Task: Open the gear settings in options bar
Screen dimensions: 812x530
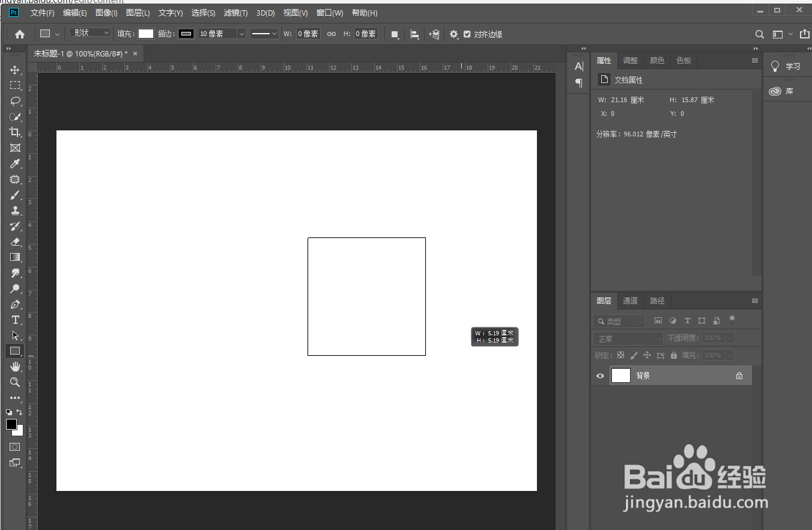Action: click(x=454, y=34)
